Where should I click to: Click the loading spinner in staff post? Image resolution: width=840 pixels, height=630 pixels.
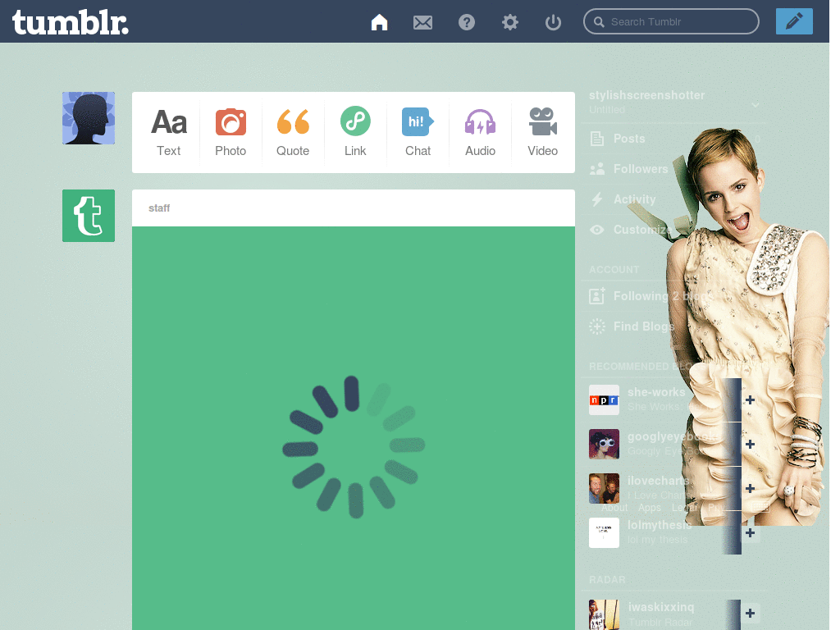point(354,447)
